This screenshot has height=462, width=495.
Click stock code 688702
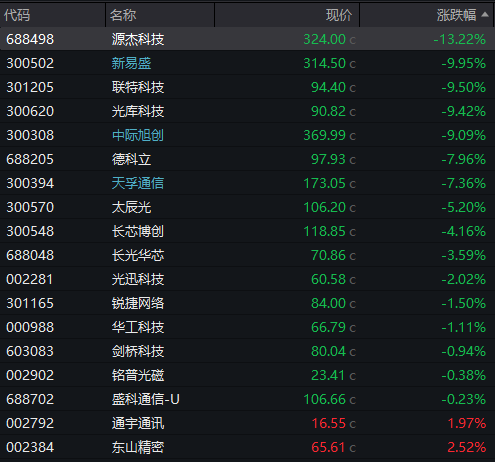coord(30,399)
